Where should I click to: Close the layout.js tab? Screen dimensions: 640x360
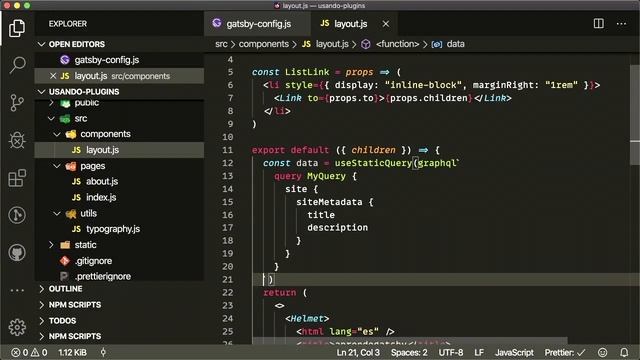point(385,24)
